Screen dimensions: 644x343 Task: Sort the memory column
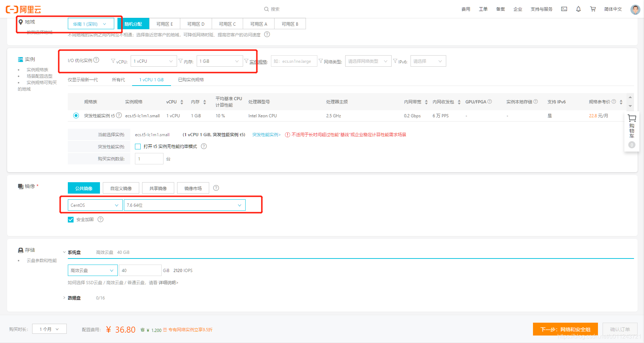point(205,102)
